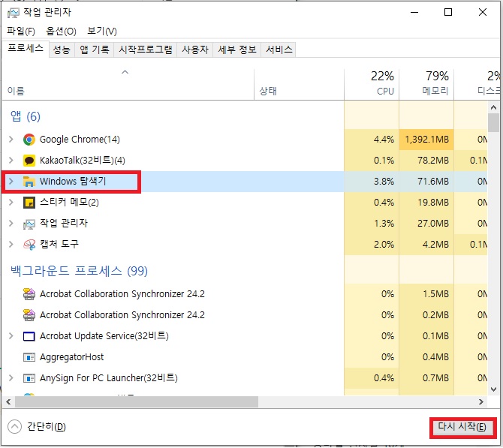Switch to the 세부 정보 tab
Image resolution: width=503 pixels, height=448 pixels.
pos(237,50)
